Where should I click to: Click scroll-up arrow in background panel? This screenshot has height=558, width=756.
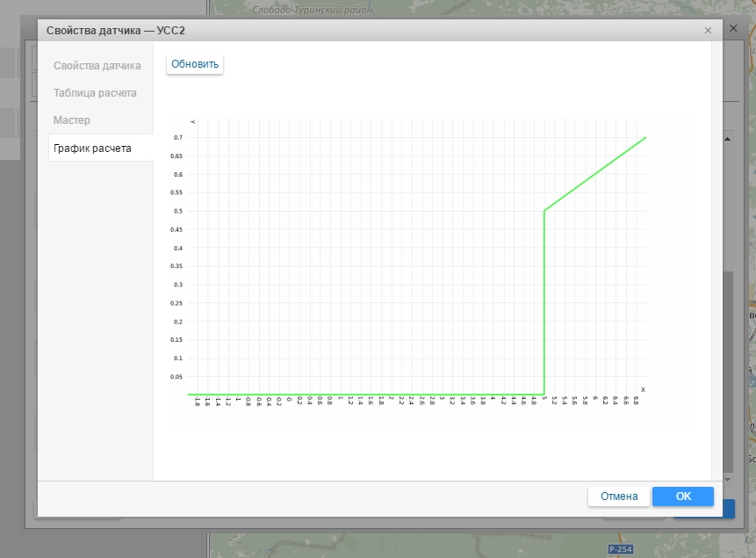(727, 139)
